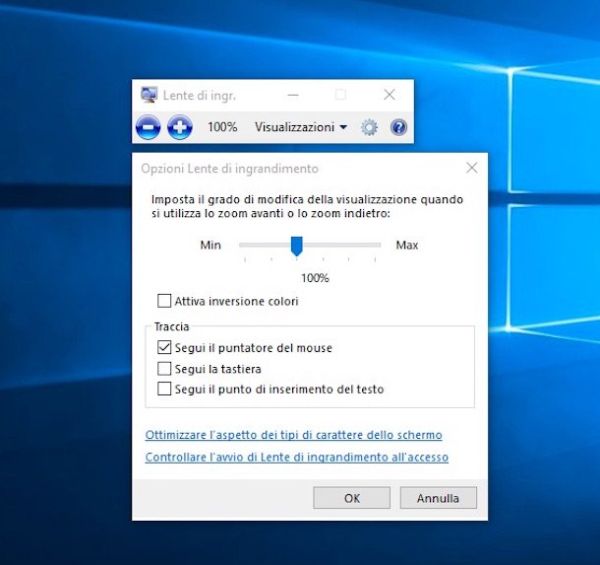600x565 pixels.
Task: Click the zoom increment slider thumb
Action: pyautogui.click(x=296, y=245)
